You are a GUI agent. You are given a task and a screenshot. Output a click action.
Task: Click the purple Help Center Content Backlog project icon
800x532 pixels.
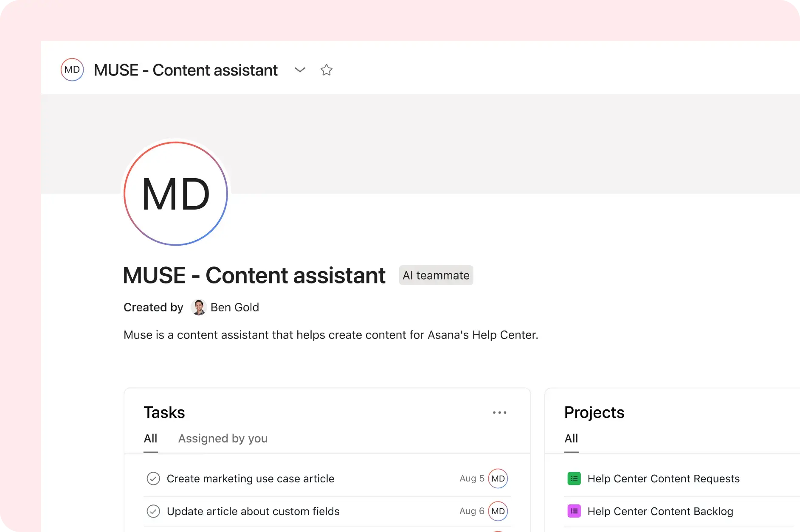click(574, 511)
